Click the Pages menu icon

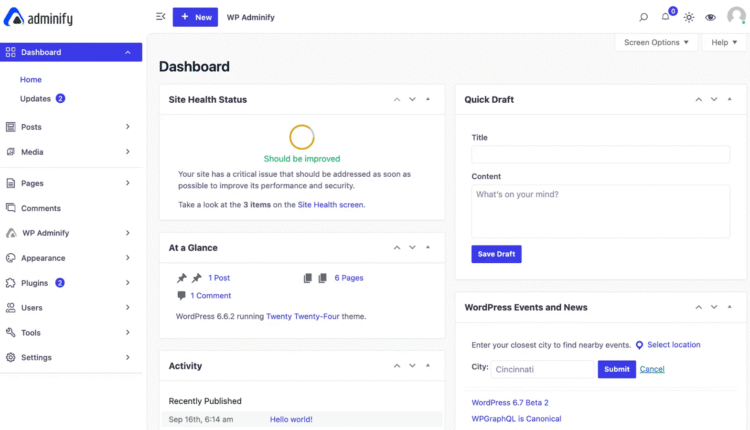(x=11, y=183)
